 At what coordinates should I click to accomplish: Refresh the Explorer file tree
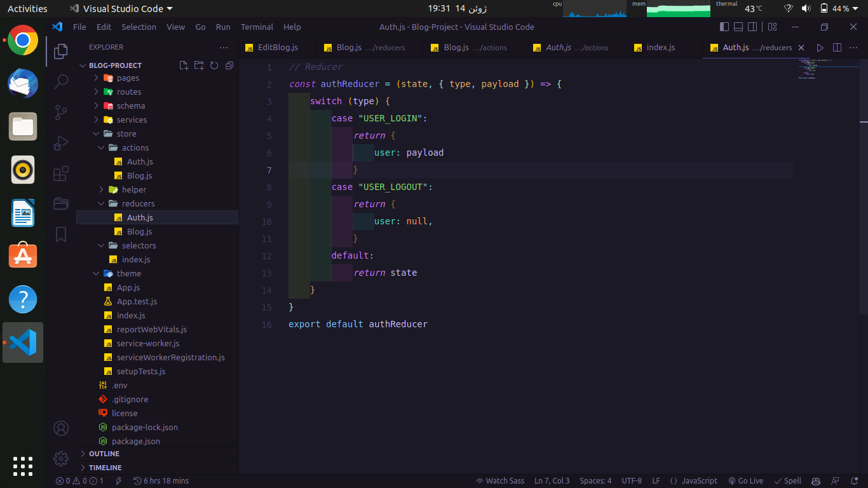[214, 65]
